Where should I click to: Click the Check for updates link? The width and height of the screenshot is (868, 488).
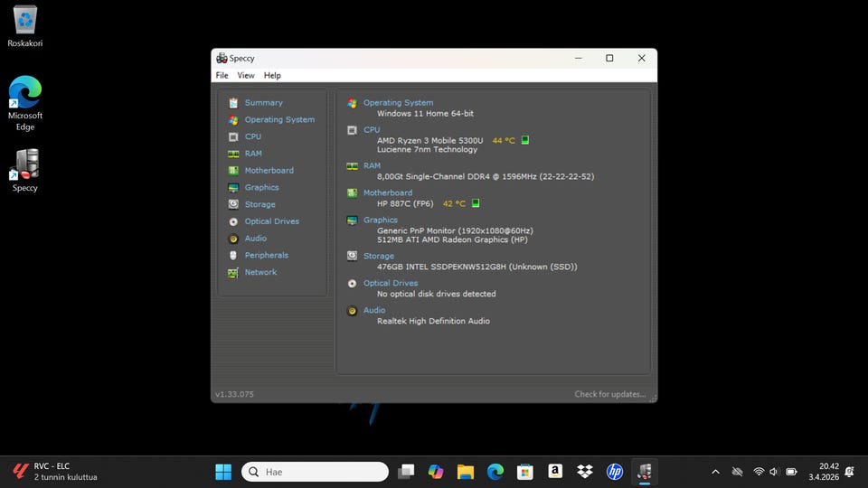(610, 394)
